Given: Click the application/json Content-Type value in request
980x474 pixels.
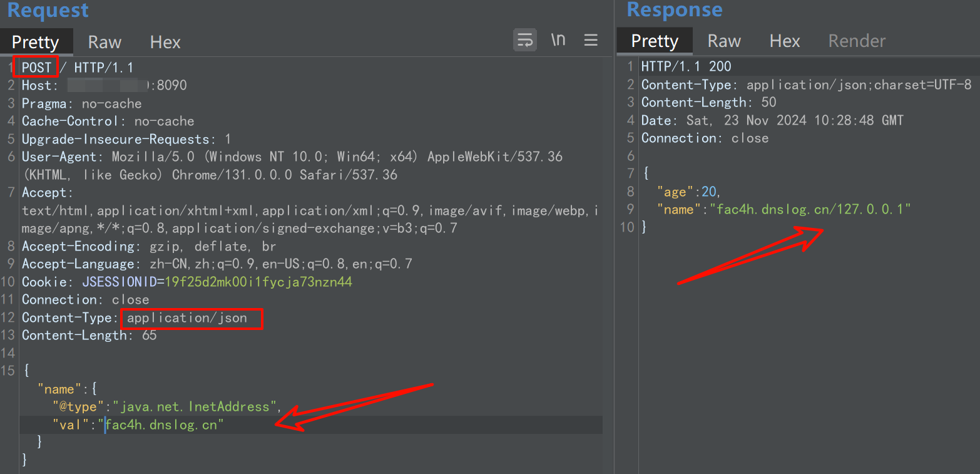Looking at the screenshot, I should (187, 318).
